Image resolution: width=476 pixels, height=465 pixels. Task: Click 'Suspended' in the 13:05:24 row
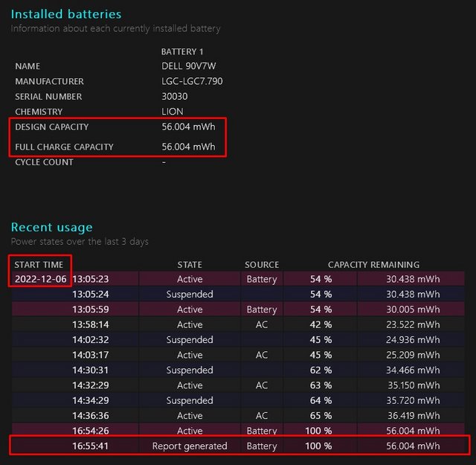(190, 295)
